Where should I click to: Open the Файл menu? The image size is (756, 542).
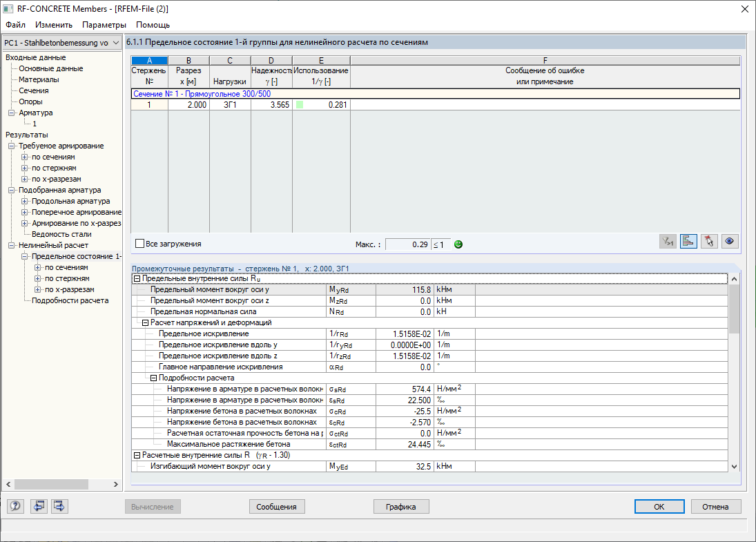coord(15,25)
